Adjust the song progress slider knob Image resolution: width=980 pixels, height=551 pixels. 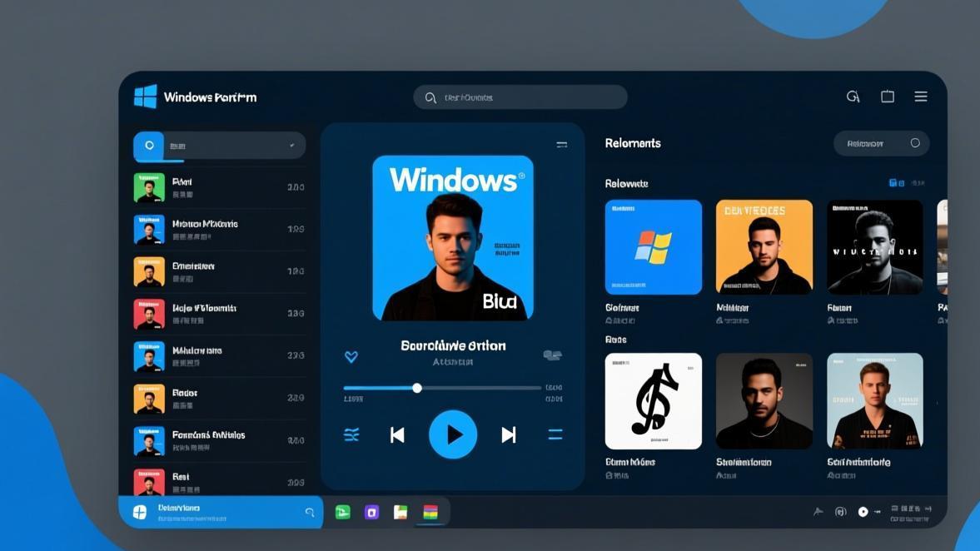(417, 388)
